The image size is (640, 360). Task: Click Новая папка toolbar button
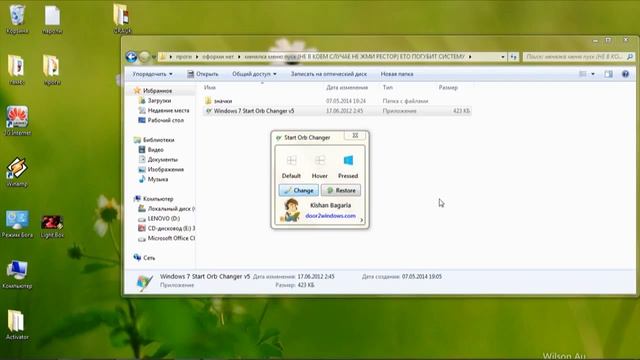pyautogui.click(x=397, y=74)
